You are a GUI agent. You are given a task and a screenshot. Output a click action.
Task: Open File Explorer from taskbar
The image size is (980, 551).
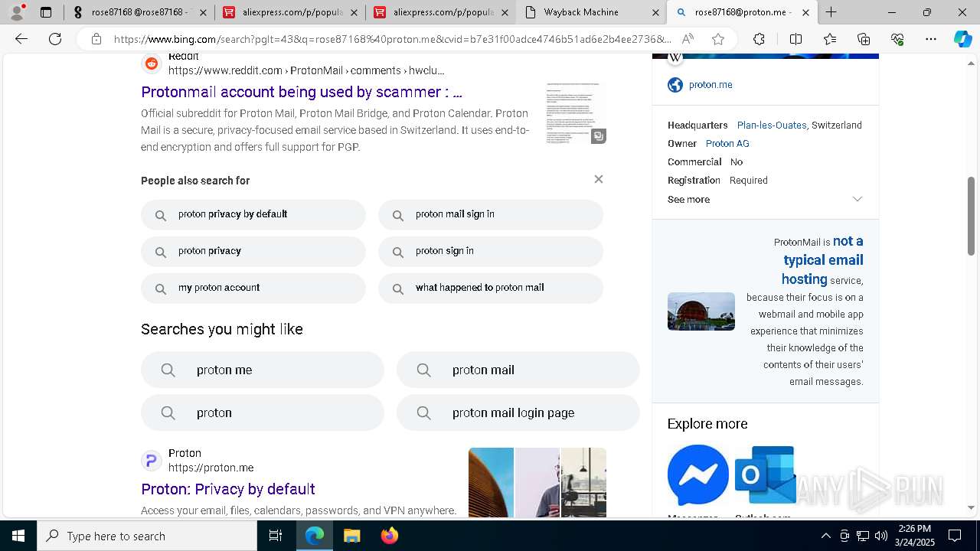coord(351,536)
